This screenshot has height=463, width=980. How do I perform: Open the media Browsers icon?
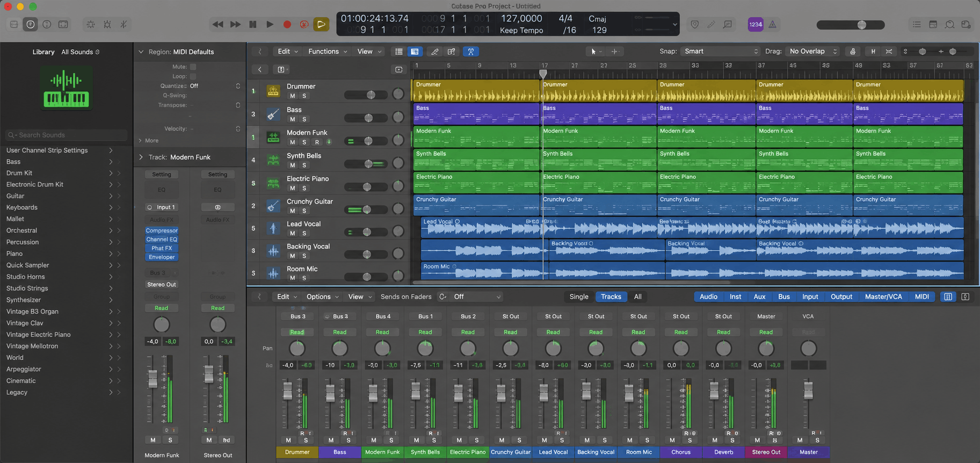966,24
